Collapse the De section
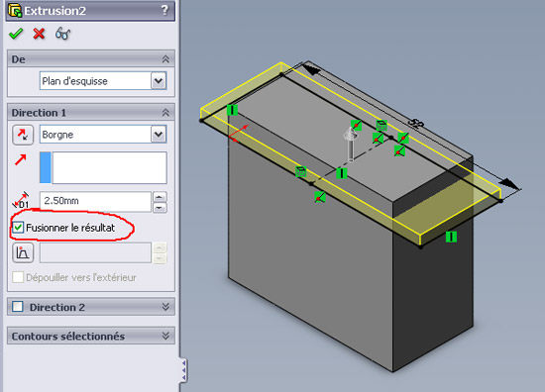 165,59
